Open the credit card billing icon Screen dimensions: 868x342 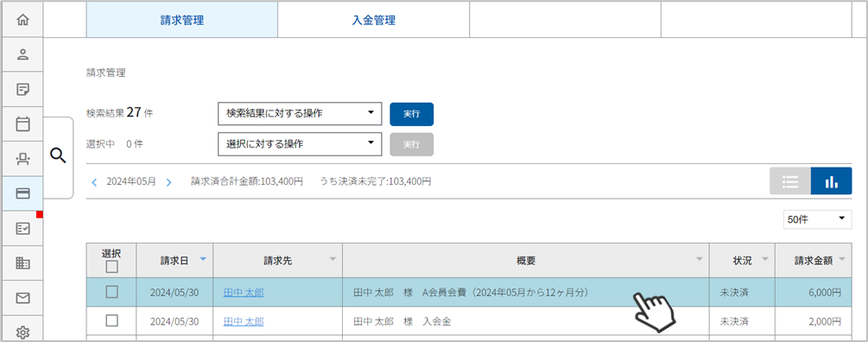coord(22,193)
